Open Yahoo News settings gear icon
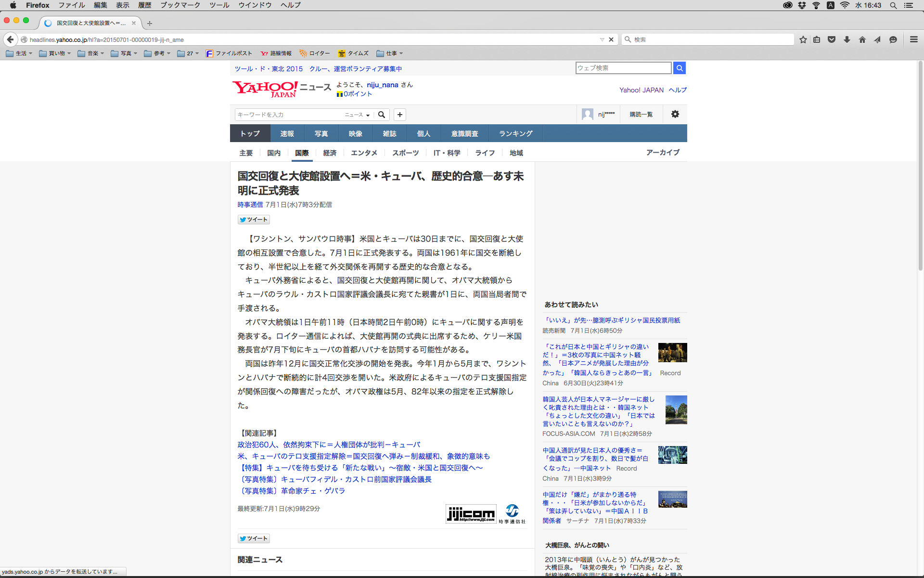The image size is (924, 578). pos(675,114)
